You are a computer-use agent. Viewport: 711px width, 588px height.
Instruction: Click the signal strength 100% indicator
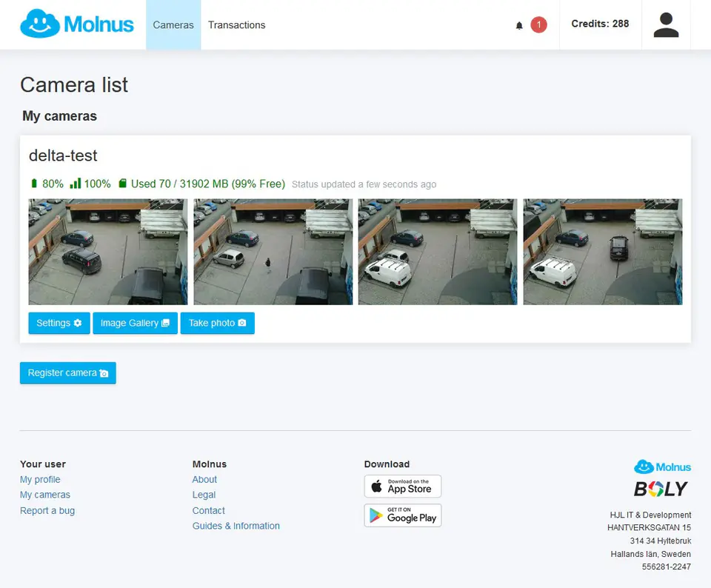click(90, 184)
